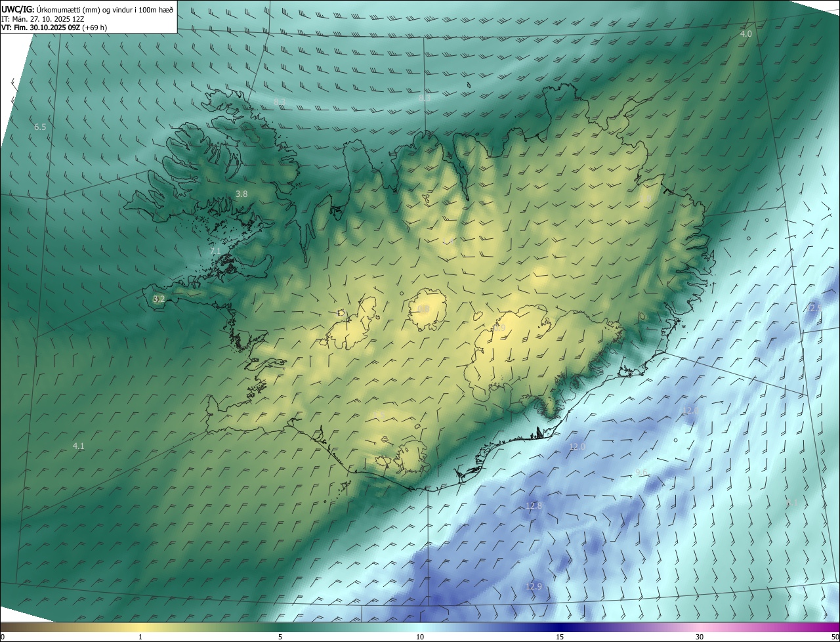Image resolution: width=840 pixels, height=642 pixels.
Task: Click the 50 tick on the color scale
Action: click(835, 637)
